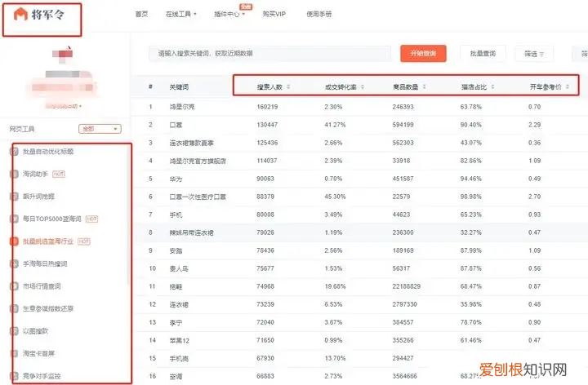Click the keyword 手机壳 in row 15
This screenshot has width=588, height=385.
point(179,358)
